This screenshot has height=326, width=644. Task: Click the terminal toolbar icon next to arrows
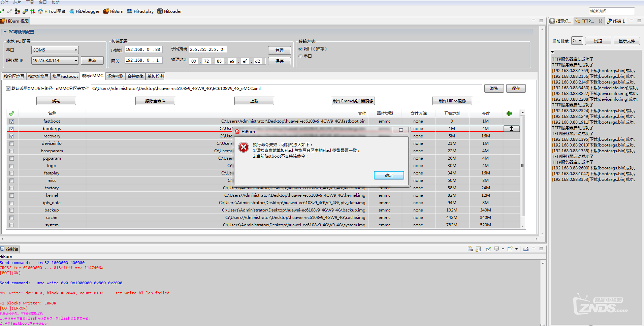tap(25, 11)
